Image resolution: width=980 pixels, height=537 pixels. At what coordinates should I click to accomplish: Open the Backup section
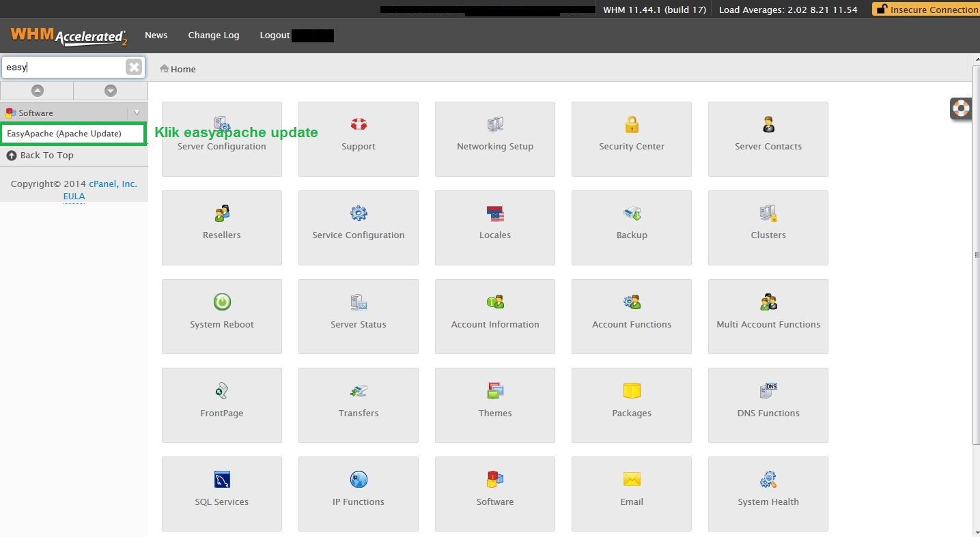[x=631, y=228]
